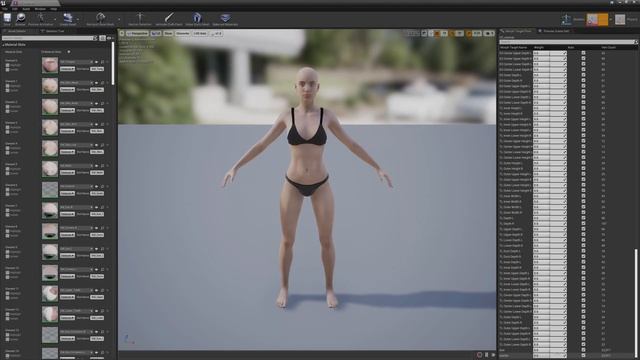Click the property matrix grid icon beside search

click(102, 38)
